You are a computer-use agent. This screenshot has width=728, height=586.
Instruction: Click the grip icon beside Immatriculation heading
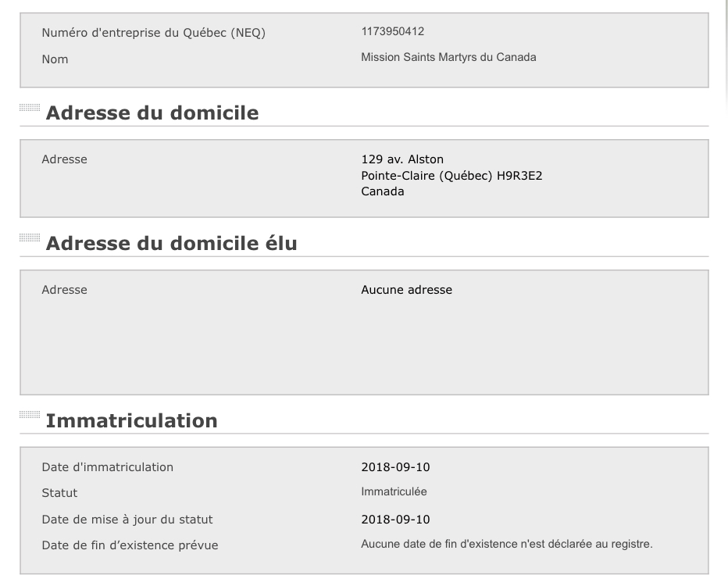30,415
